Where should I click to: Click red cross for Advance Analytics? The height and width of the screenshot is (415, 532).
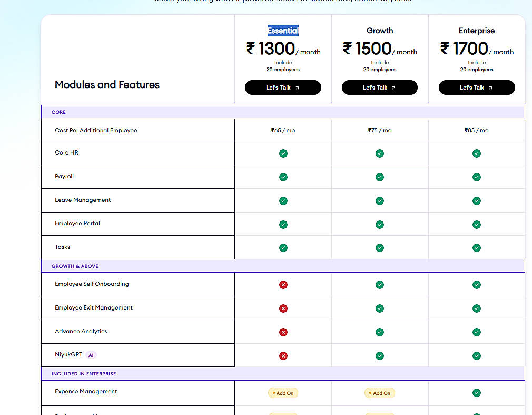283,332
